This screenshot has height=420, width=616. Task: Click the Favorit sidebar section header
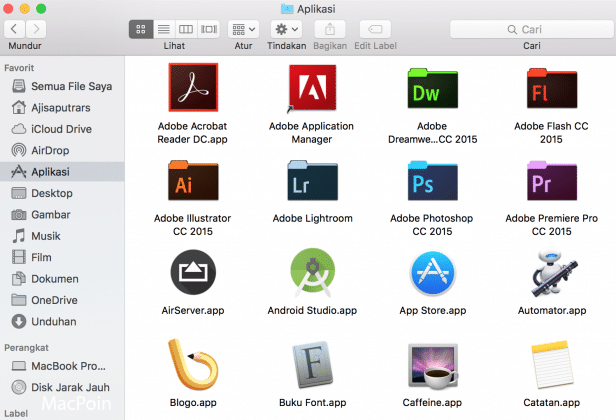click(x=19, y=68)
